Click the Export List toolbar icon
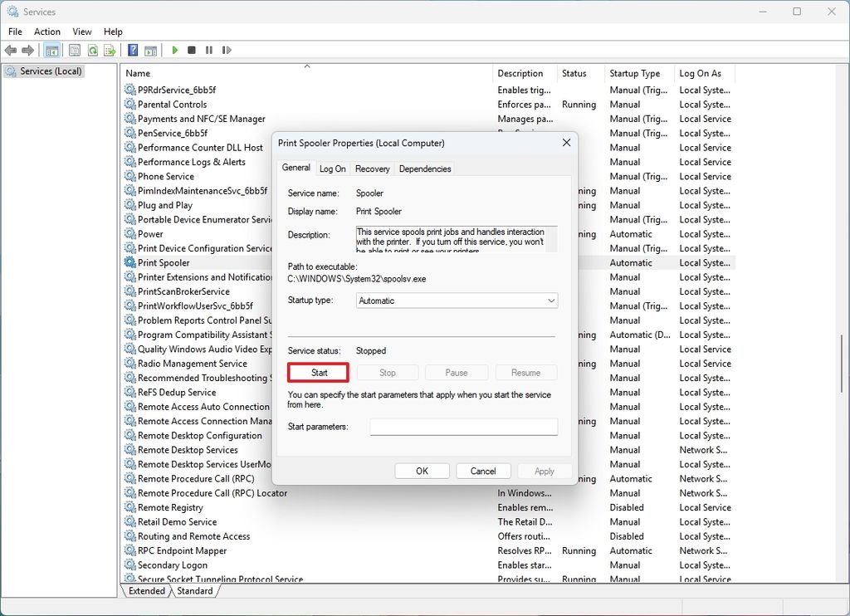This screenshot has width=850, height=616. [109, 50]
